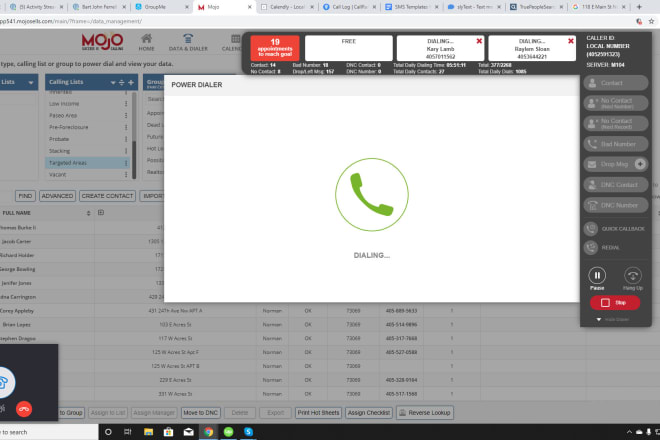
Task: Click the red hang-up icon in call widget
Action: (x=19, y=408)
